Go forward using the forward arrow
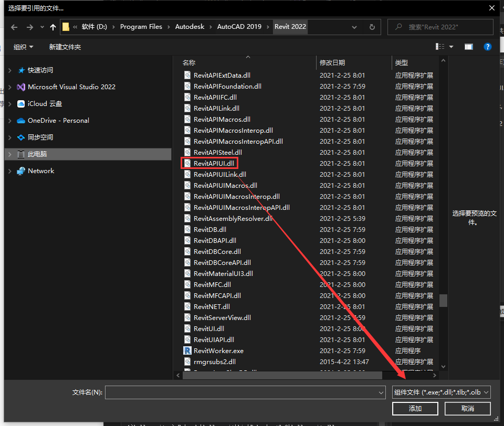 pos(29,27)
